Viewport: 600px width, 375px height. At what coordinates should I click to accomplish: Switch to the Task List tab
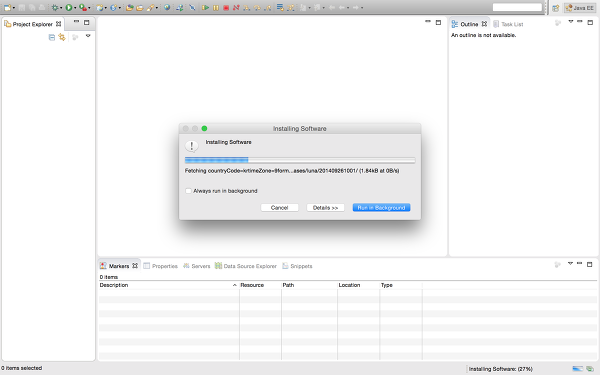pyautogui.click(x=508, y=24)
